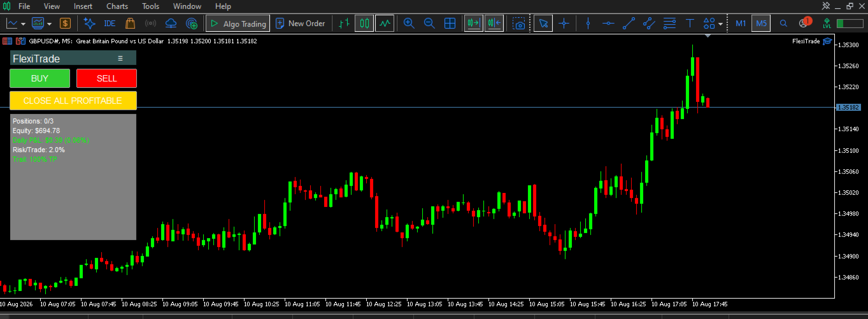The width and height of the screenshot is (868, 319).
Task: Open the View menu
Action: coord(52,6)
